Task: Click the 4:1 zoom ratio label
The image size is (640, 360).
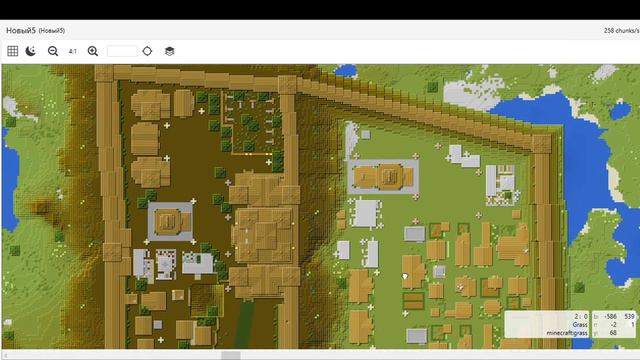Action: [x=73, y=51]
